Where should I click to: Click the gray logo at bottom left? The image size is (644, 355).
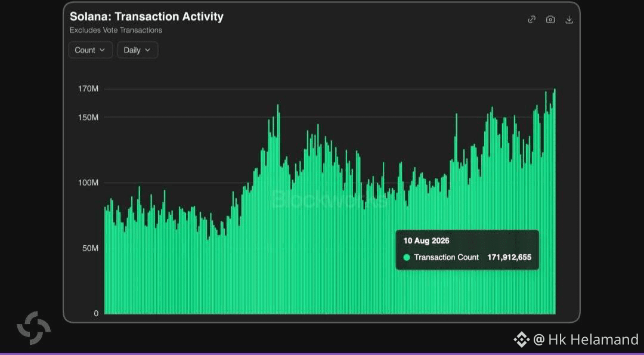click(x=33, y=328)
